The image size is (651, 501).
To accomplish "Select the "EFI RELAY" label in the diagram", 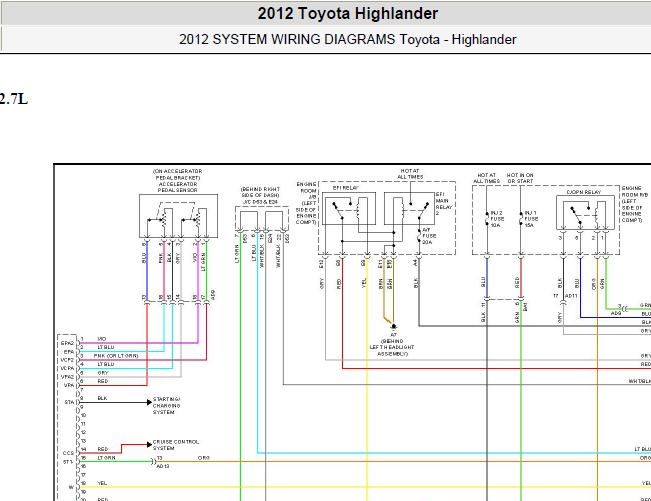I will [345, 188].
